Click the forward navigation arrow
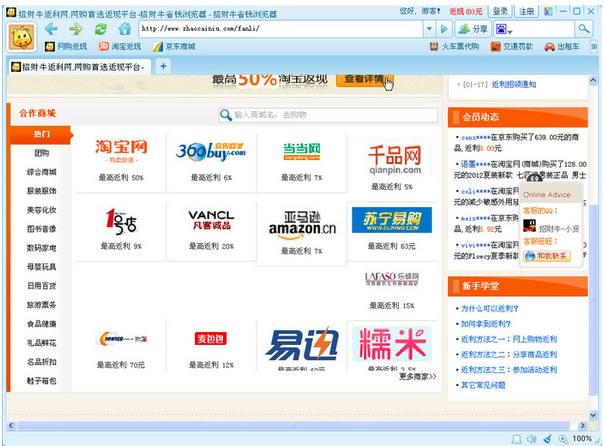Screen dimensions: 604x446 click(76, 29)
